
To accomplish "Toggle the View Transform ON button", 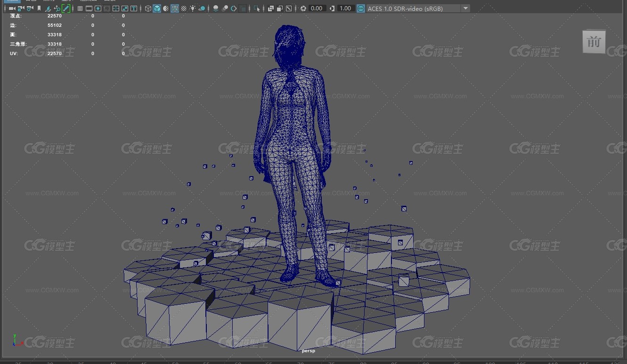I will tap(360, 8).
